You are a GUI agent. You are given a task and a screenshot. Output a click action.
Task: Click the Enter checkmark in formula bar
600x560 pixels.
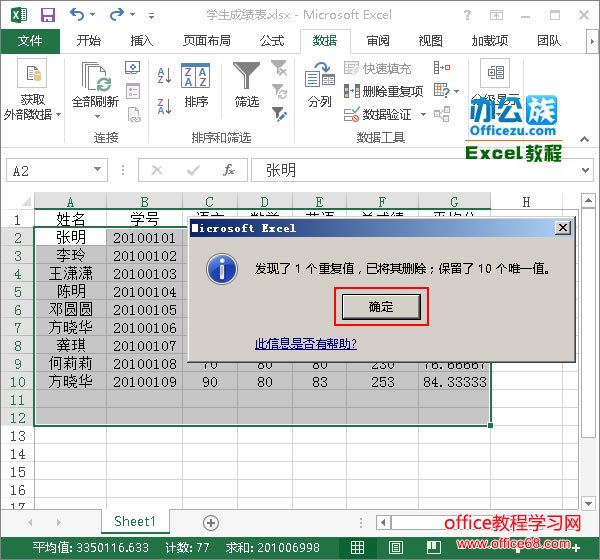[193, 170]
